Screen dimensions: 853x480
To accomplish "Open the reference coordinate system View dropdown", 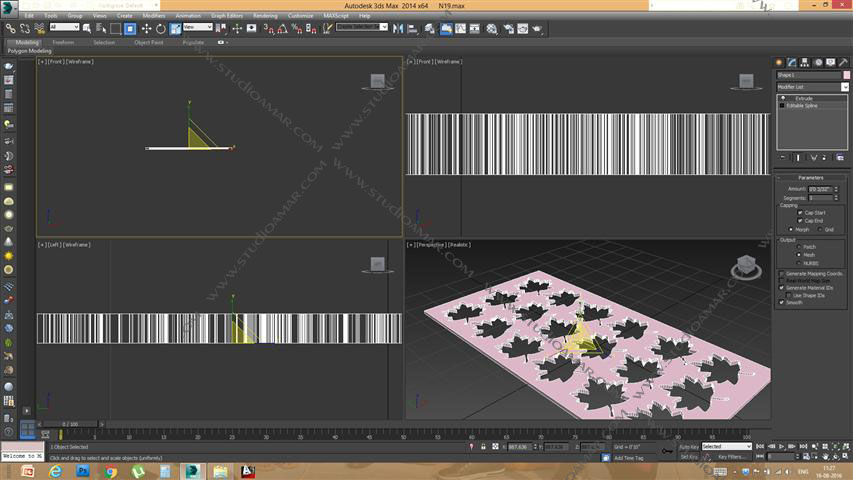I will click(x=197, y=28).
